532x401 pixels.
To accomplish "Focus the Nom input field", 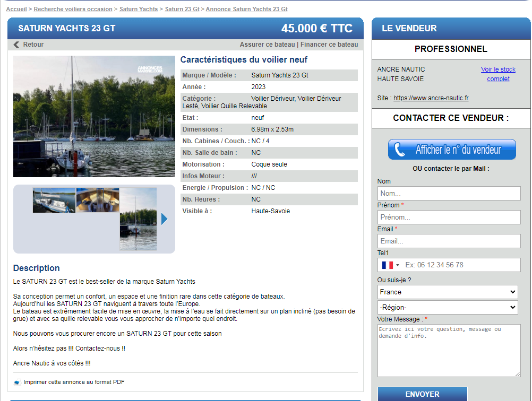I will pyautogui.click(x=449, y=193).
